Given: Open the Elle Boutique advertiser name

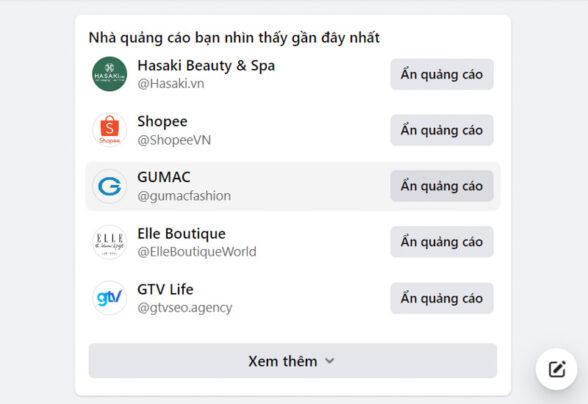Looking at the screenshot, I should pos(182,234).
